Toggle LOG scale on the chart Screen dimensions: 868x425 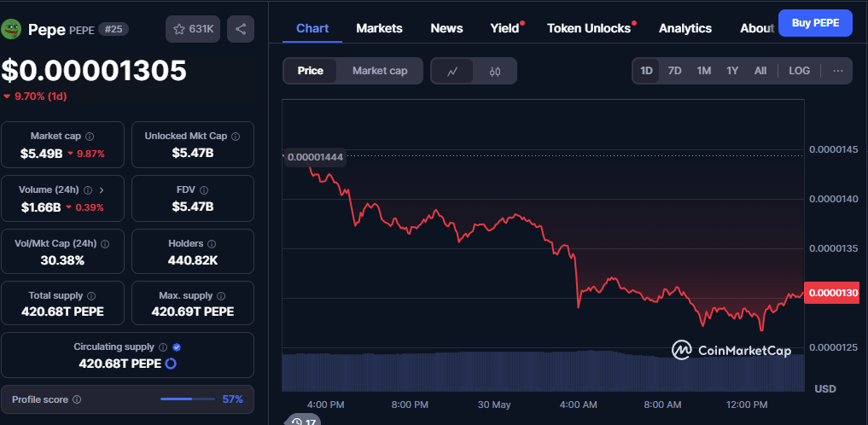[x=800, y=71]
